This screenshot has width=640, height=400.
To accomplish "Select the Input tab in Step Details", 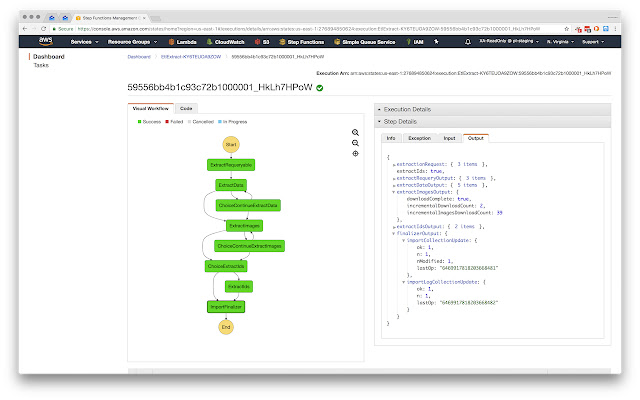I will (x=449, y=137).
